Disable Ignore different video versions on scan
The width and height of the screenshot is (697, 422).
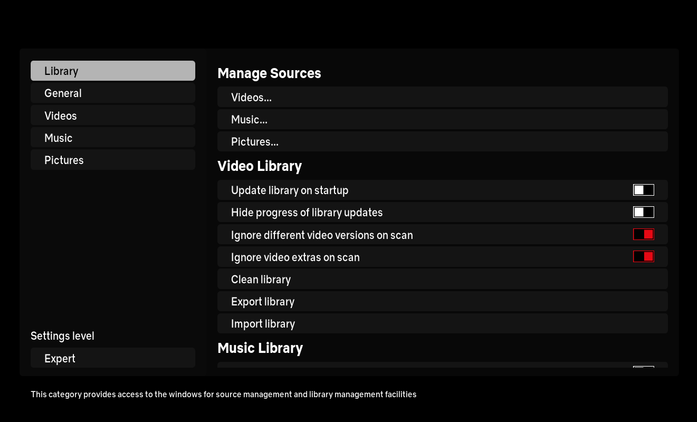point(643,234)
